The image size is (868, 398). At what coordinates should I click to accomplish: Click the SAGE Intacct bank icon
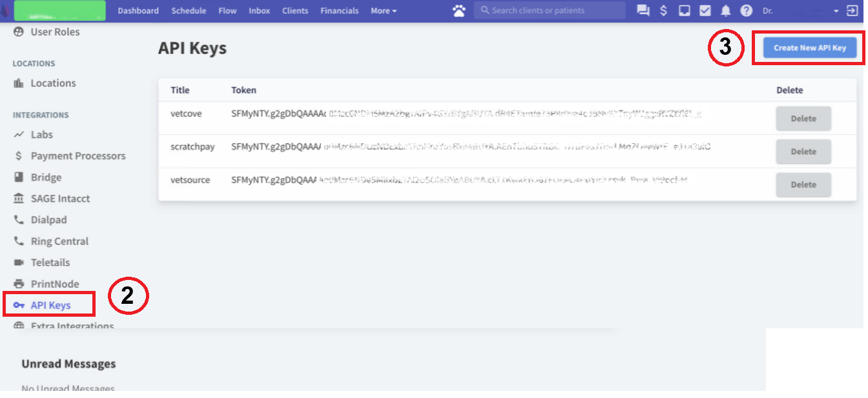click(x=18, y=199)
